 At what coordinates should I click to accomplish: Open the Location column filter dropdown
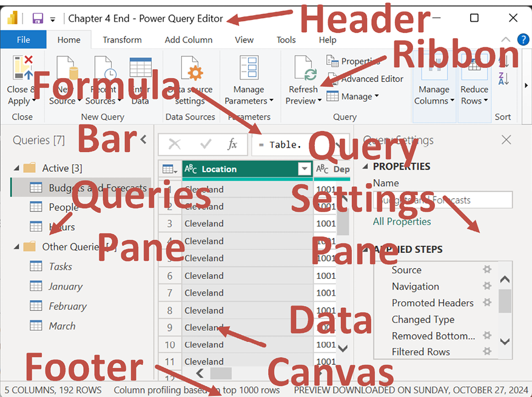pos(305,168)
